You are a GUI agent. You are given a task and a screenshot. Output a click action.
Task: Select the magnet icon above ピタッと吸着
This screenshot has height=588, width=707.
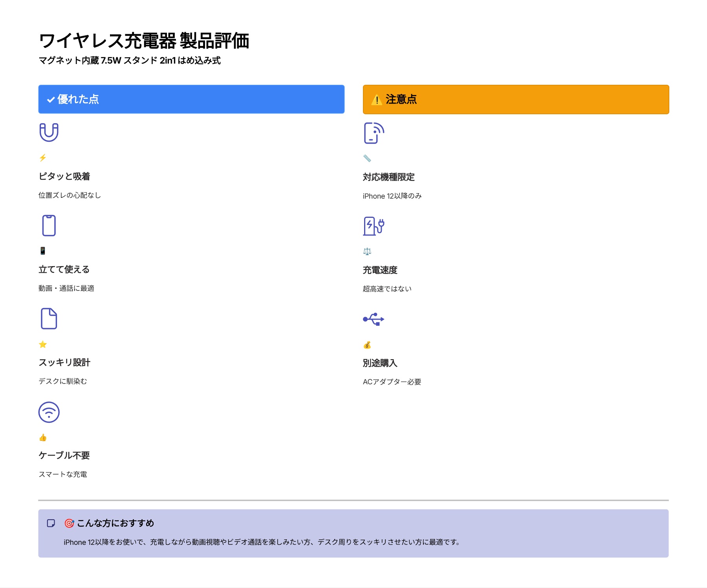coord(49,132)
